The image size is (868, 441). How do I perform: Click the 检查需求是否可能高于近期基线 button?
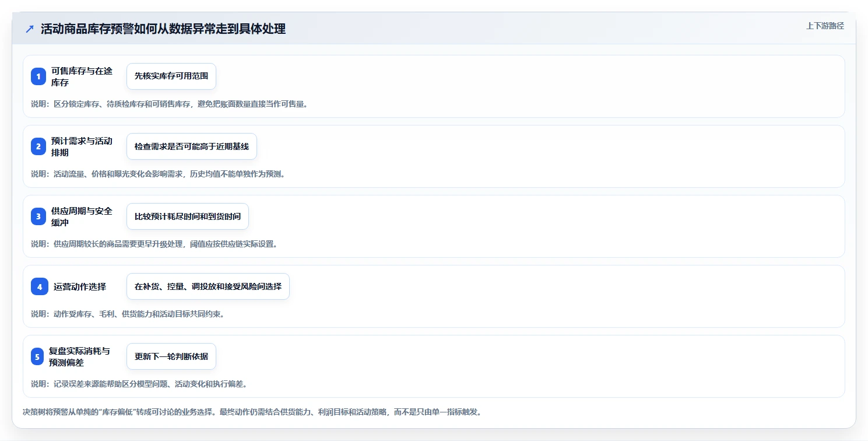192,146
